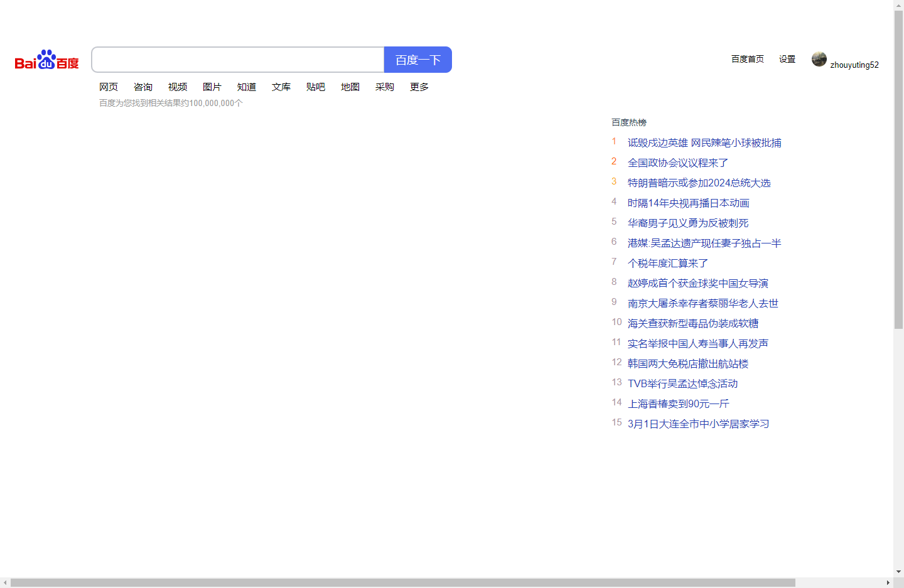Switch to the 图片 tab
904x588 pixels.
(212, 87)
